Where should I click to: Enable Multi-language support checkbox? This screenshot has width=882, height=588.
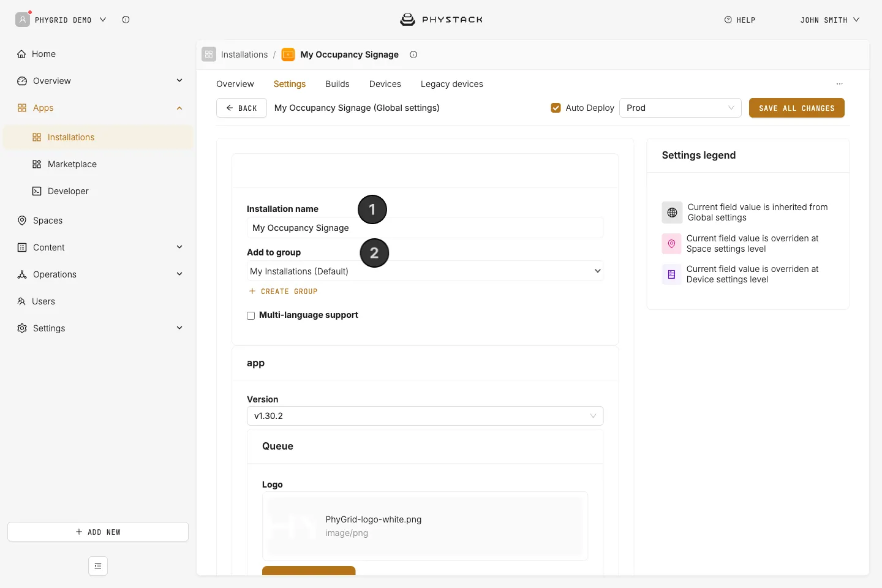pyautogui.click(x=251, y=315)
